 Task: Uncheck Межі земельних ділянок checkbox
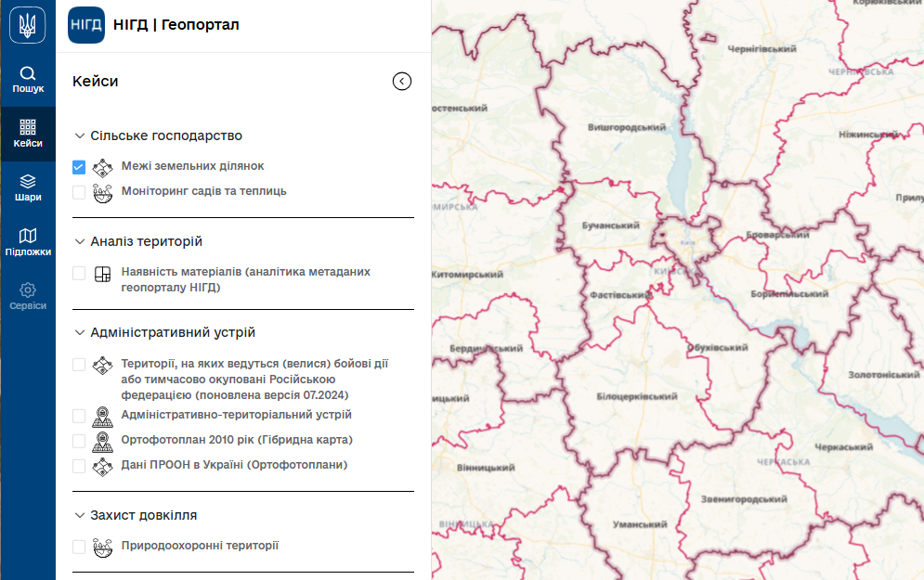(x=79, y=167)
